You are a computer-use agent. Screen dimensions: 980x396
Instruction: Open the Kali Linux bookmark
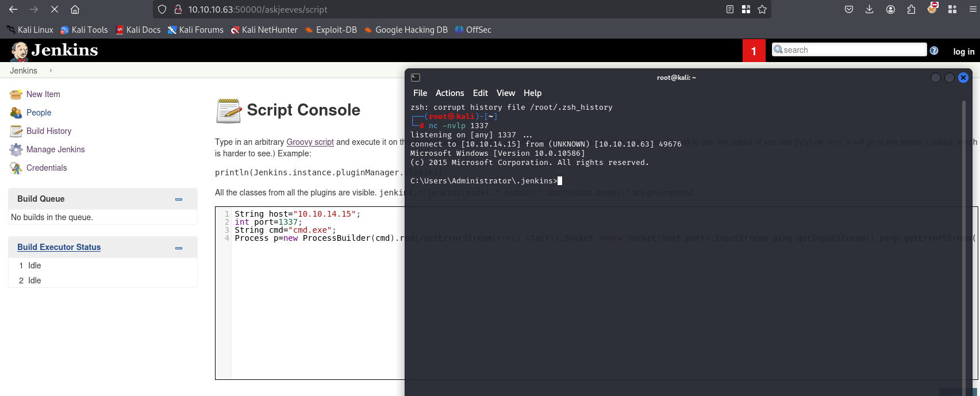[29, 30]
